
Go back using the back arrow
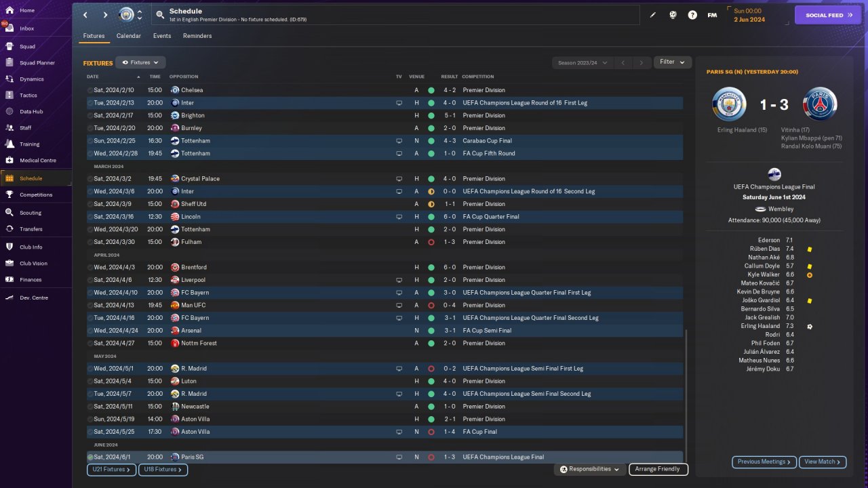[85, 15]
